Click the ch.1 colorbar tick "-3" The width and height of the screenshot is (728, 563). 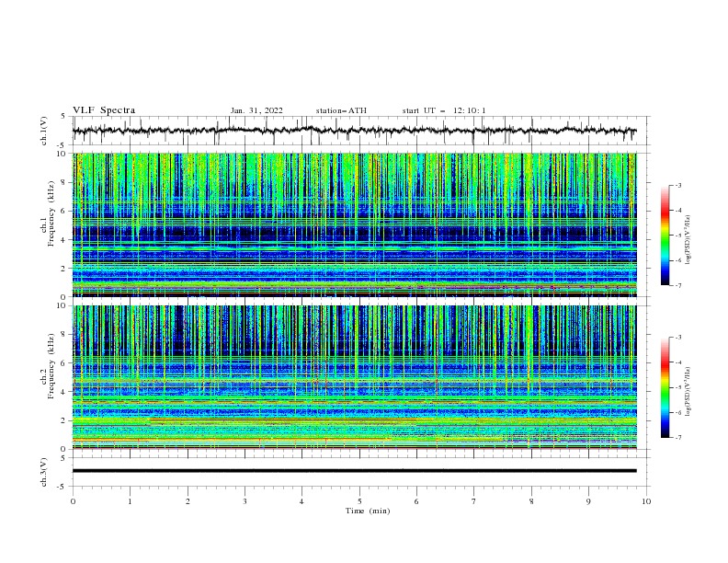(677, 185)
